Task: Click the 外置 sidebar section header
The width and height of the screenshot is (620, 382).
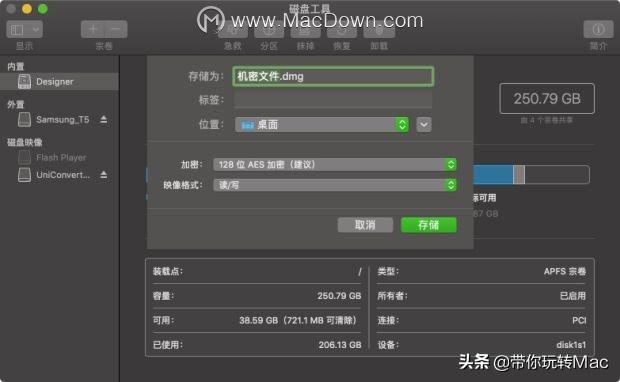Action: tap(16, 104)
